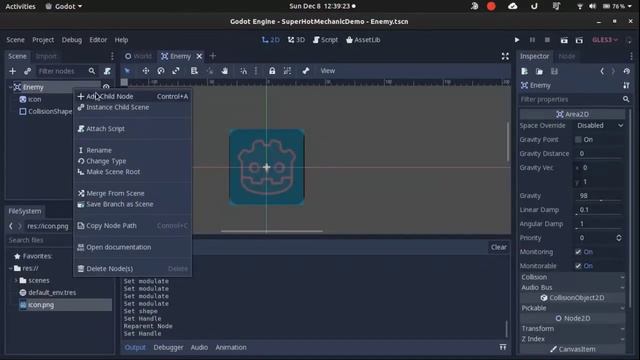Expand the Transform section

tap(572, 329)
